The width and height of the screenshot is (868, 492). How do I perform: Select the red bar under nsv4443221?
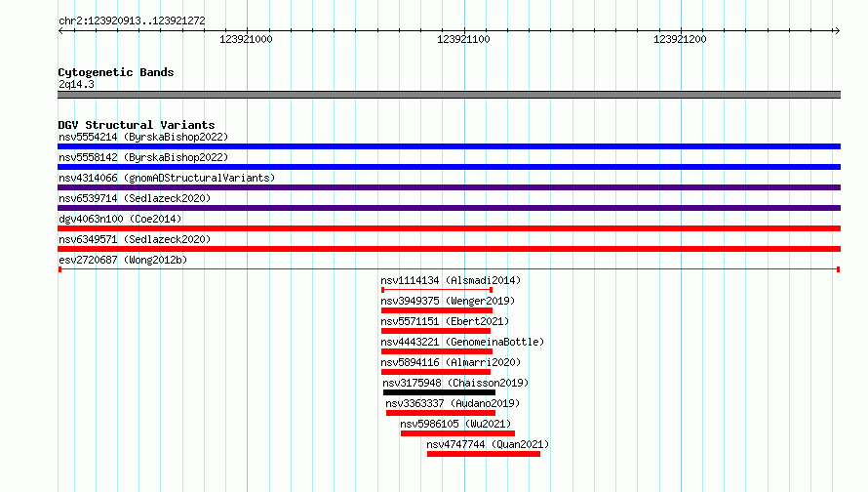[x=437, y=351]
